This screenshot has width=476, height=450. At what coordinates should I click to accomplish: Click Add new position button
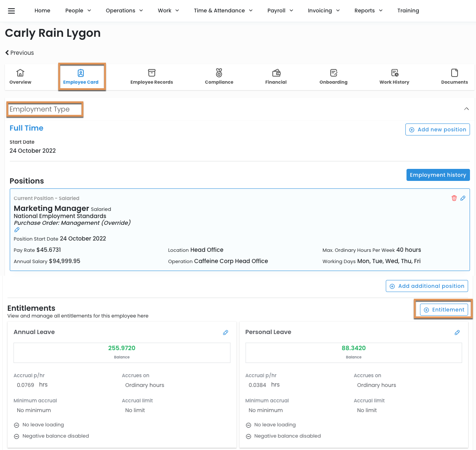coord(437,129)
